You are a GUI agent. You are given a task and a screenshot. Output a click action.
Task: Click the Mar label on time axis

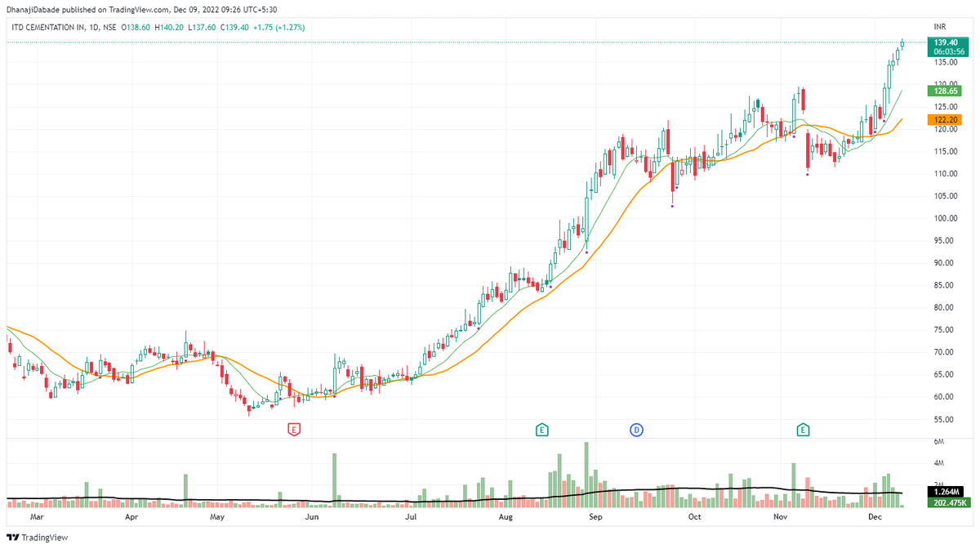36,517
